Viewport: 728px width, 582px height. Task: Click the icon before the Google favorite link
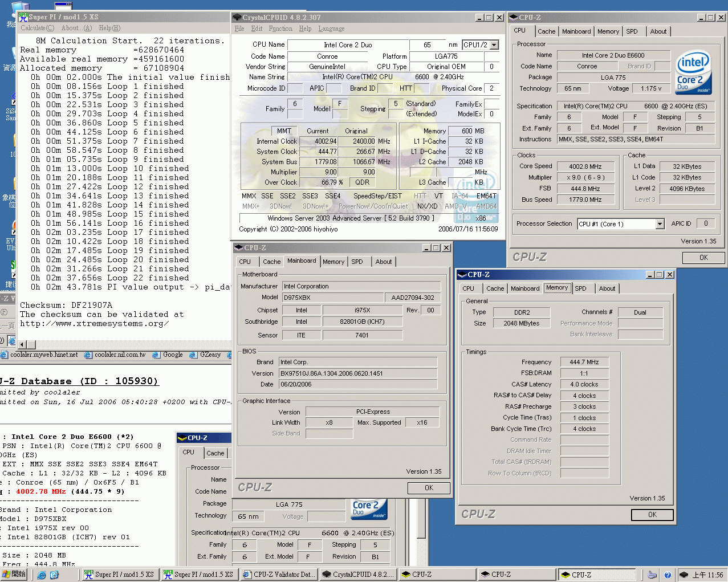[157, 355]
